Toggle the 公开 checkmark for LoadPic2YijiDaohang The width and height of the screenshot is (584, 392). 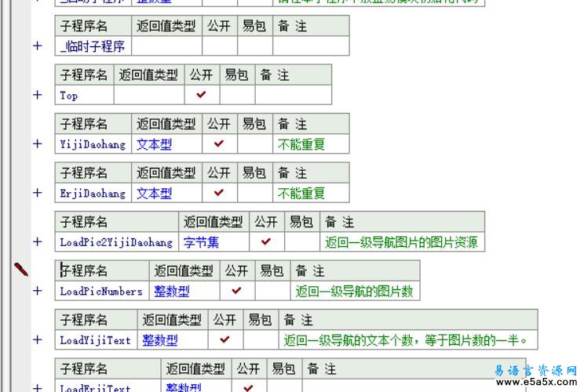click(x=266, y=241)
